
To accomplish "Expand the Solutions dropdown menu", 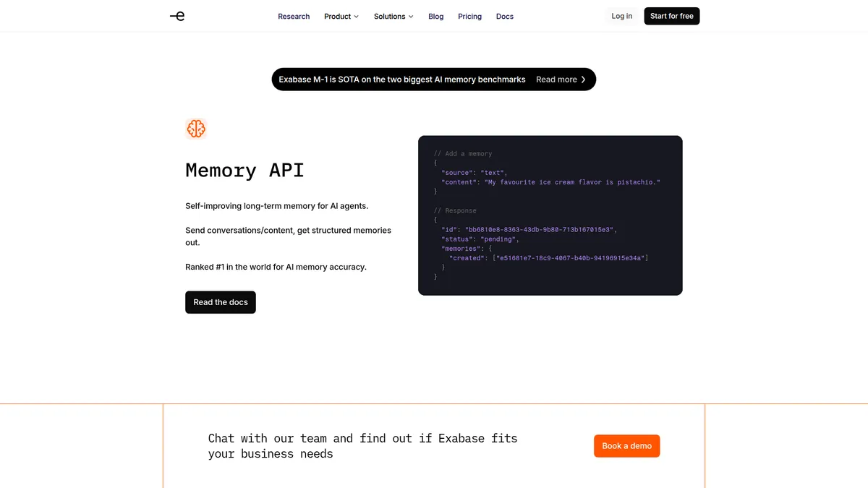I will (393, 16).
